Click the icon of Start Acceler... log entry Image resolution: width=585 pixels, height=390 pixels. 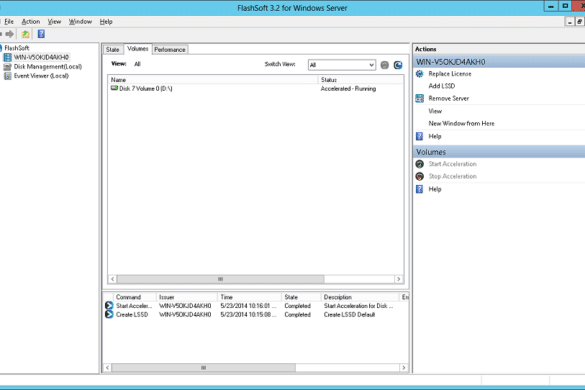click(x=109, y=306)
